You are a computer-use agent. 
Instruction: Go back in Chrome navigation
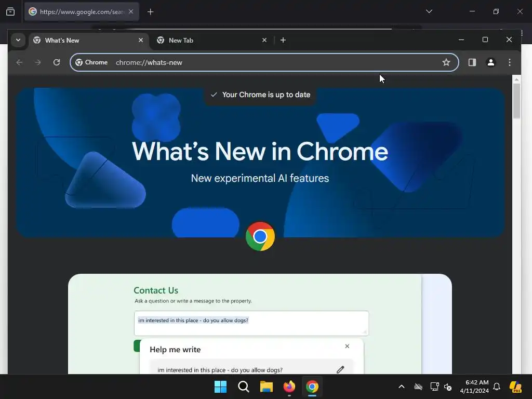[19, 62]
